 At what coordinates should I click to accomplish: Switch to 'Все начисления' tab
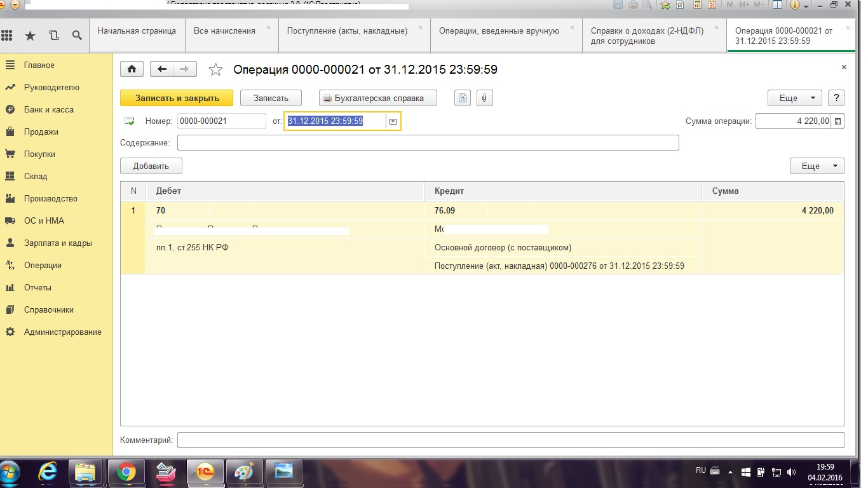[224, 30]
